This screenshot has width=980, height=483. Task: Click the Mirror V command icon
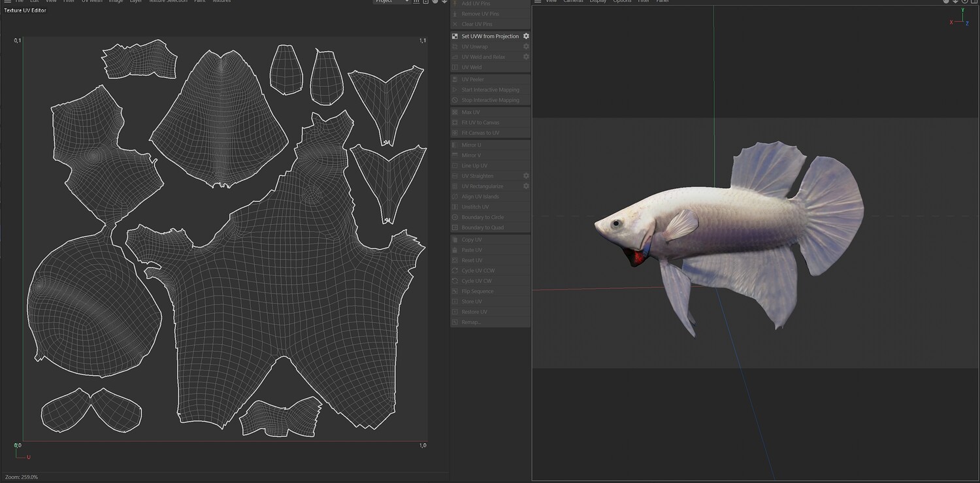pos(455,156)
